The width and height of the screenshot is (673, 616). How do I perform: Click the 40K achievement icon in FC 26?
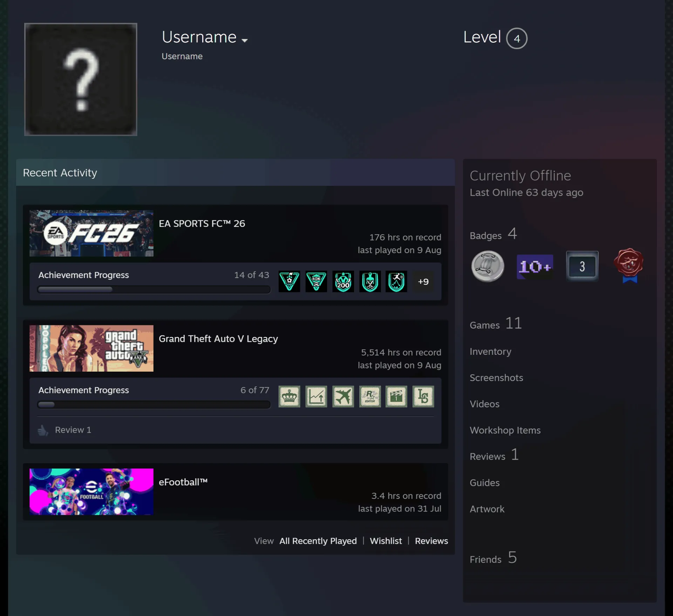pyautogui.click(x=316, y=282)
